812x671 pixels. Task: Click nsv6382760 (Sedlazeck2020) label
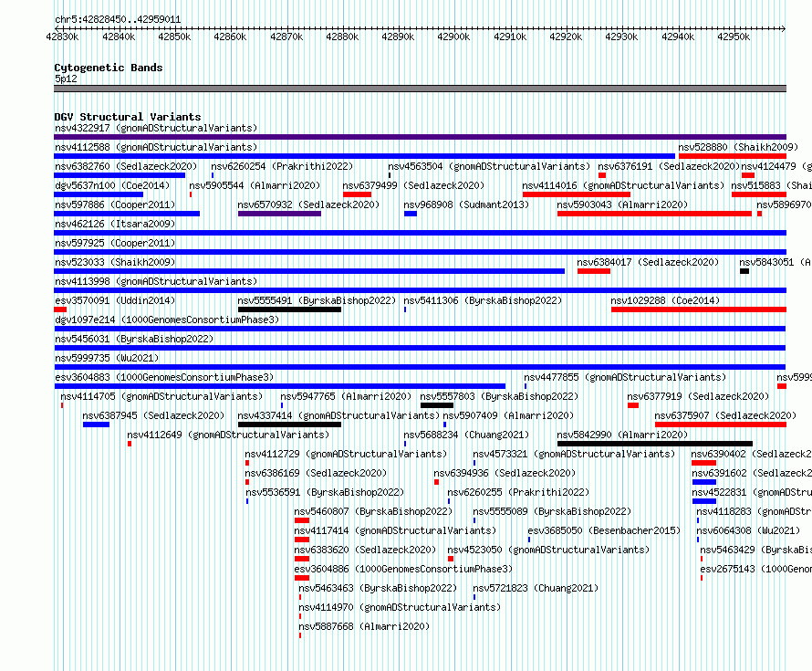point(126,166)
